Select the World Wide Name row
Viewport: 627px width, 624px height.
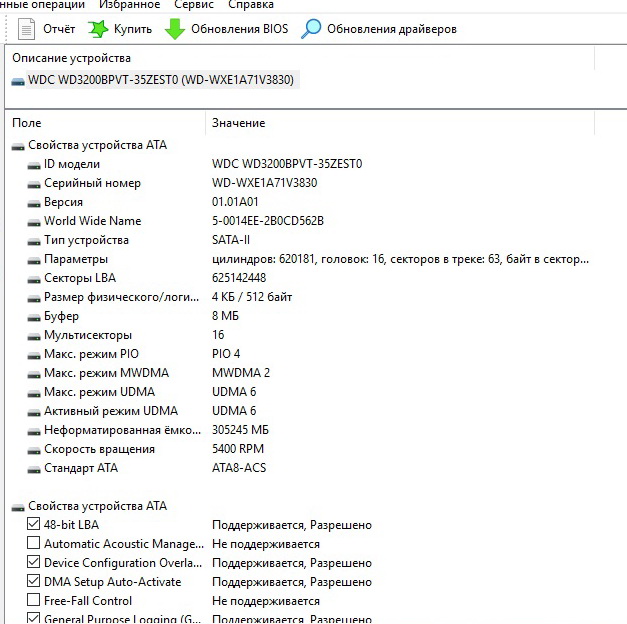(92, 221)
